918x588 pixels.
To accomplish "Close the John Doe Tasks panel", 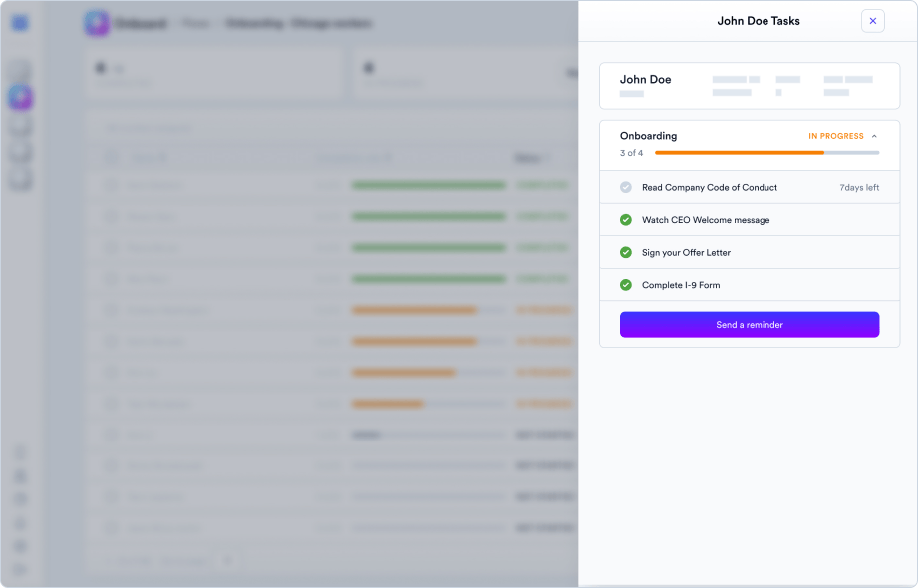I will tap(872, 21).
